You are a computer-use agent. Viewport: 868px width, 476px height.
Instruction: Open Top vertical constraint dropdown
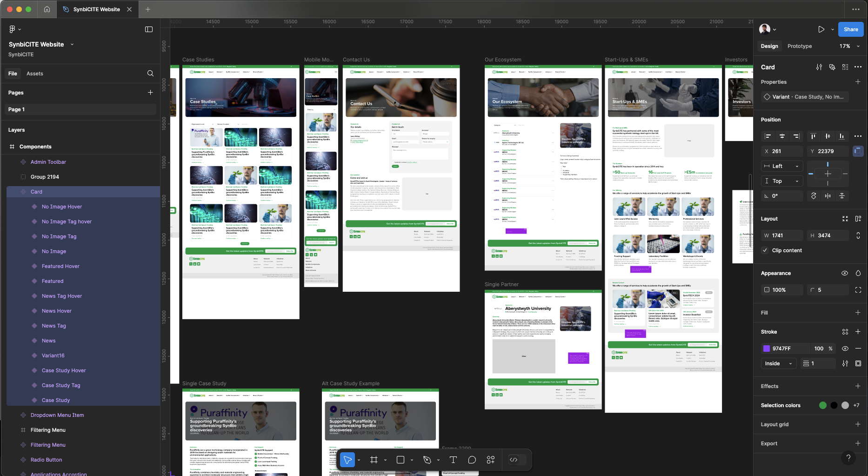(x=782, y=181)
